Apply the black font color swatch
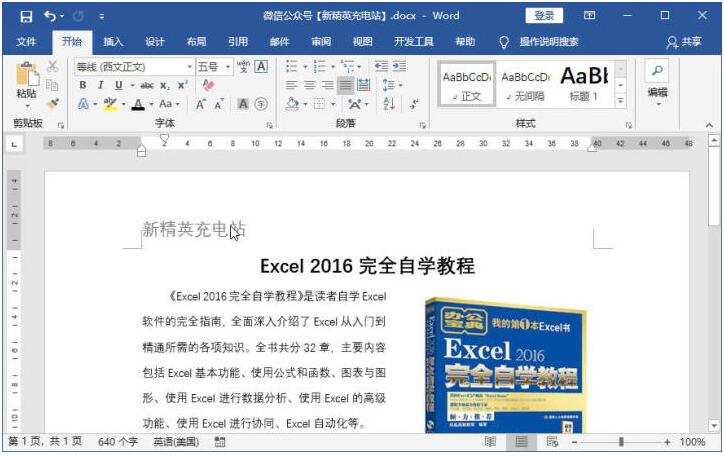Screen dimensions: 724x456 [x=138, y=104]
